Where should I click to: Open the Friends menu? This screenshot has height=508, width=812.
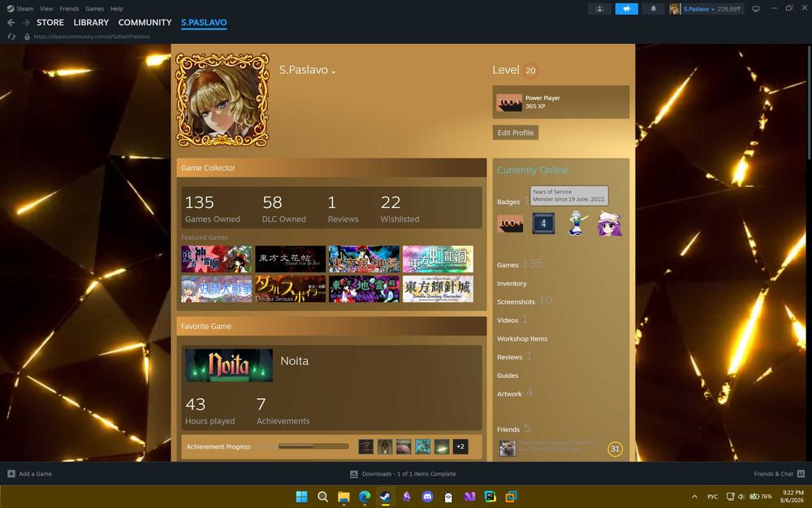[x=69, y=9]
